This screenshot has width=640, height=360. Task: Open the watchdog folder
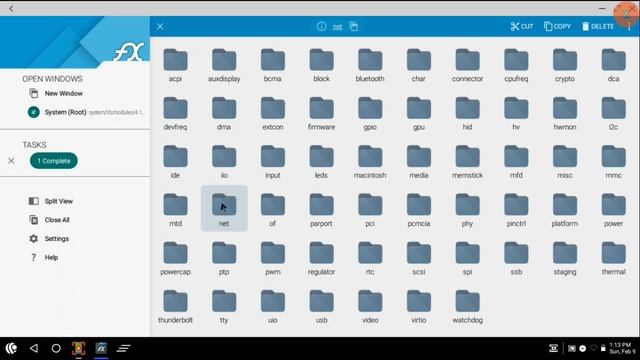pyautogui.click(x=467, y=307)
